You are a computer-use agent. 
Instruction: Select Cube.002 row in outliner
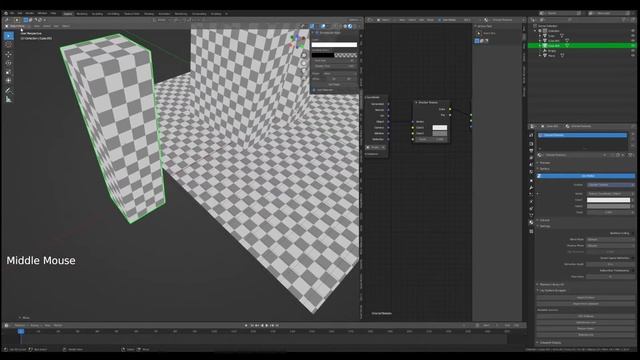[582, 46]
